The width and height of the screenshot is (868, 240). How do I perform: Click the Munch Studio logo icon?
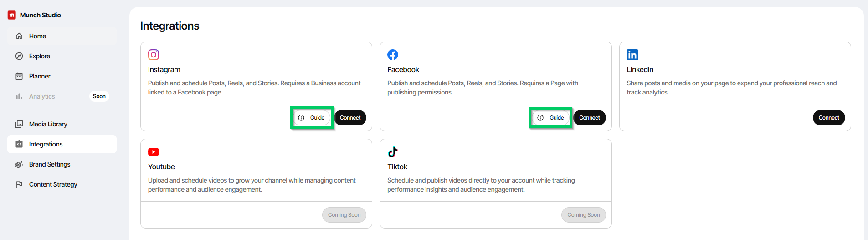click(x=12, y=15)
